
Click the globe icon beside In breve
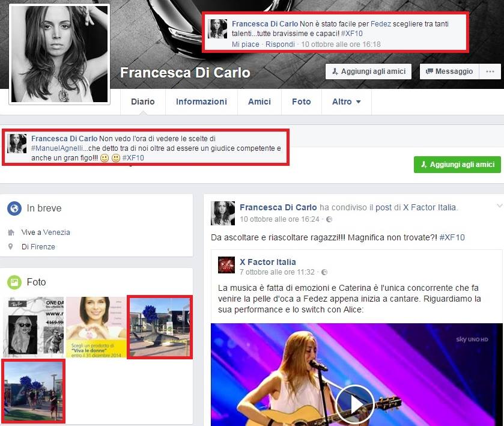coord(14,208)
